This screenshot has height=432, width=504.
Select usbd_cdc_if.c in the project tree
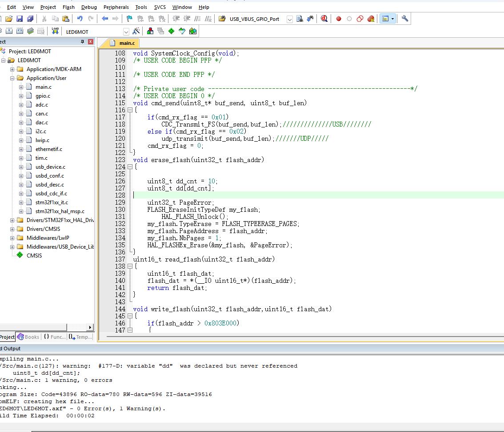[51, 194]
